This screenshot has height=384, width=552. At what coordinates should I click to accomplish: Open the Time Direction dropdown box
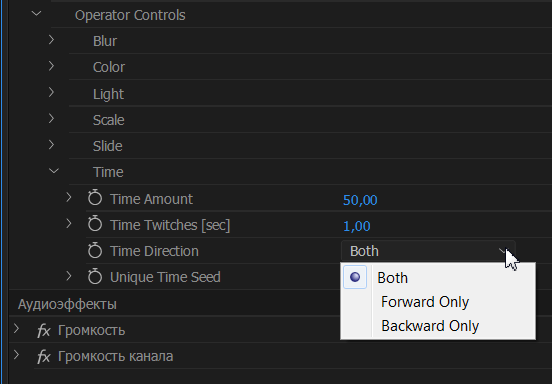click(428, 251)
